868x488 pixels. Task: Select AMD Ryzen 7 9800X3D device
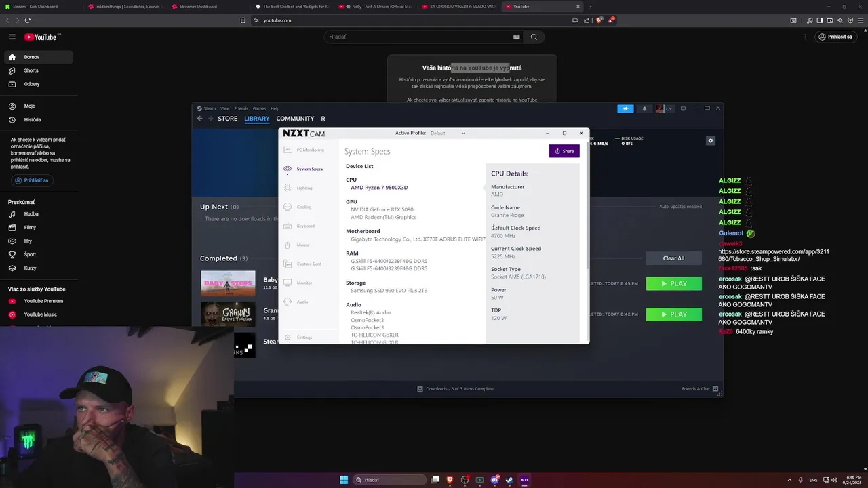tap(379, 188)
